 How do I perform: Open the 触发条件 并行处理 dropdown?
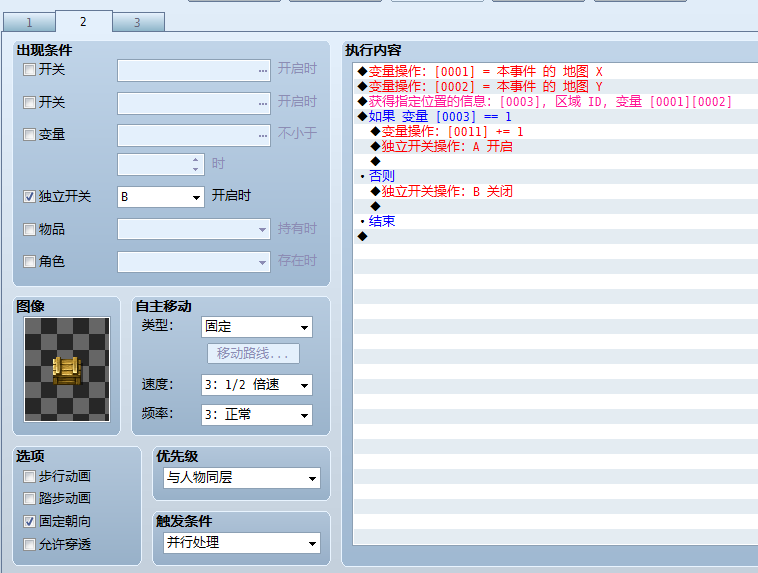tap(242, 543)
